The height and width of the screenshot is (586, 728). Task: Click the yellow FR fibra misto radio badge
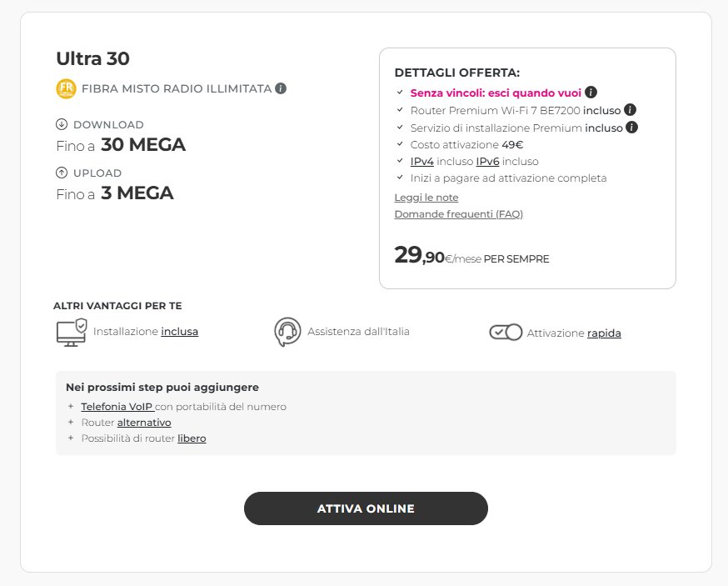pos(66,88)
